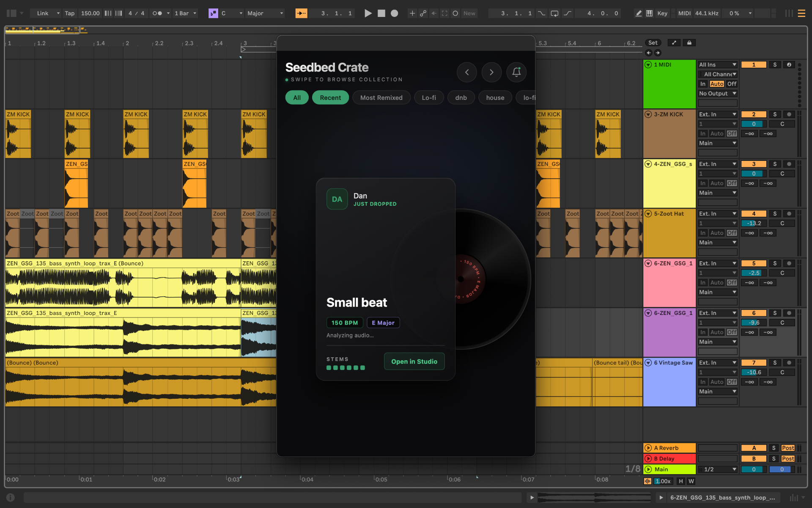Open the All Ins input dropdown
Screen dimensions: 812x508
(718, 65)
